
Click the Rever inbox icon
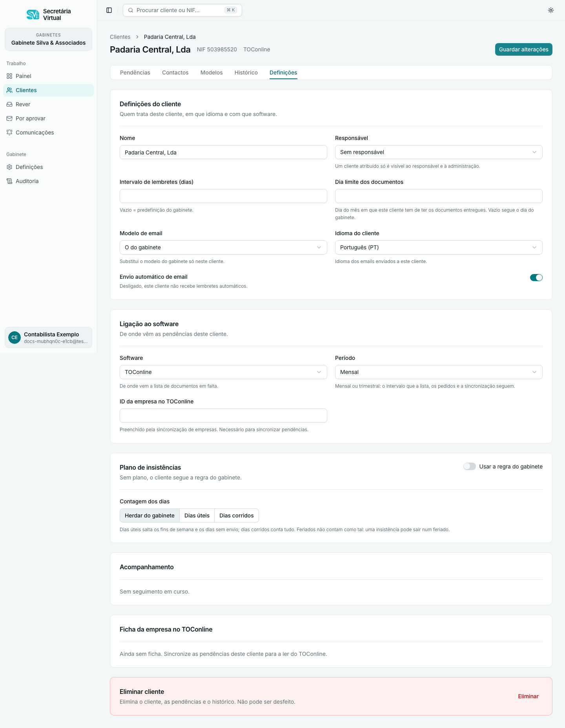[9, 104]
